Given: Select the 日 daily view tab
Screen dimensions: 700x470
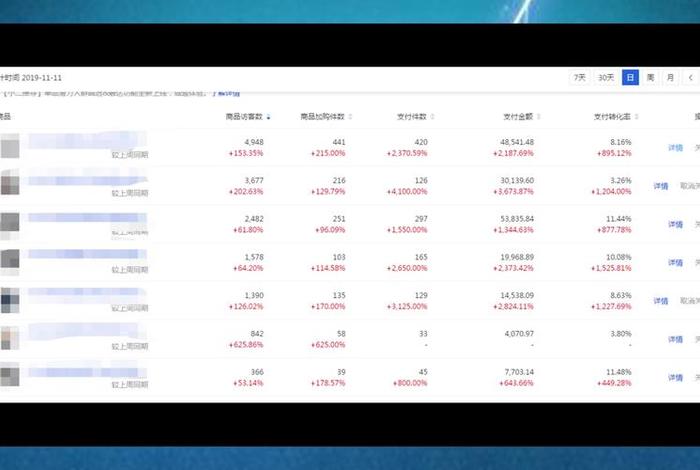Looking at the screenshot, I should point(630,77).
